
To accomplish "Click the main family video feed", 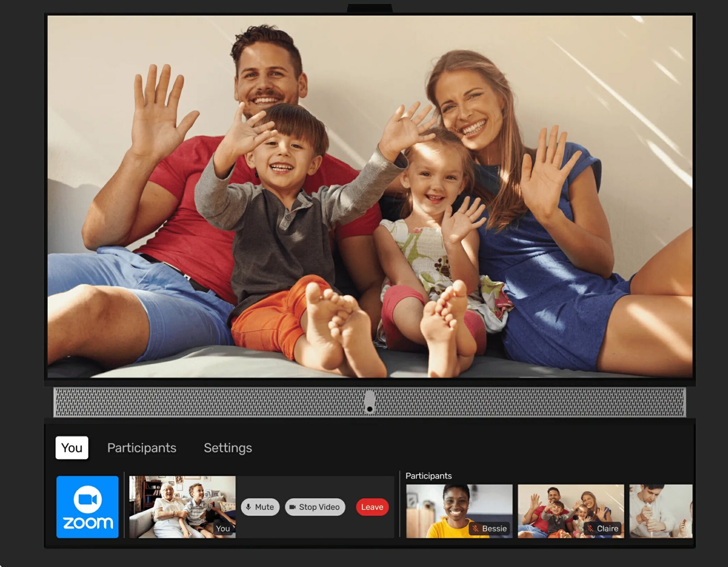I will pos(370,196).
